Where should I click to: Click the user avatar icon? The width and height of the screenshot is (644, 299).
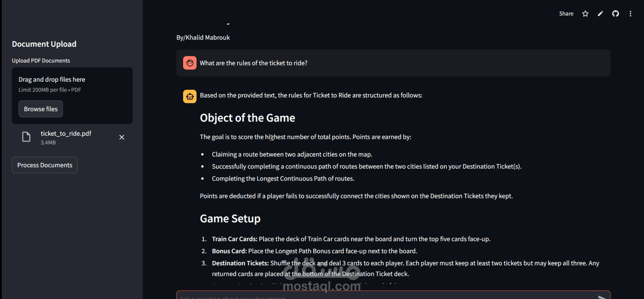click(x=190, y=63)
